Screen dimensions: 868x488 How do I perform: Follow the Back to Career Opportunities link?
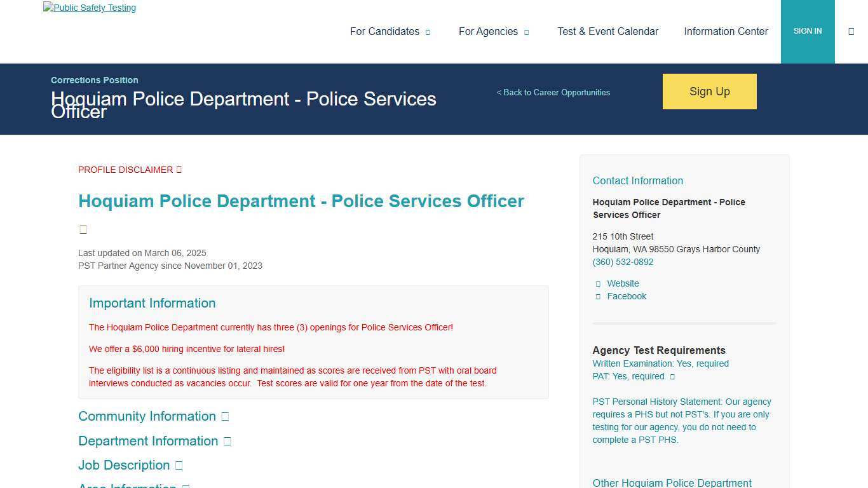point(553,92)
